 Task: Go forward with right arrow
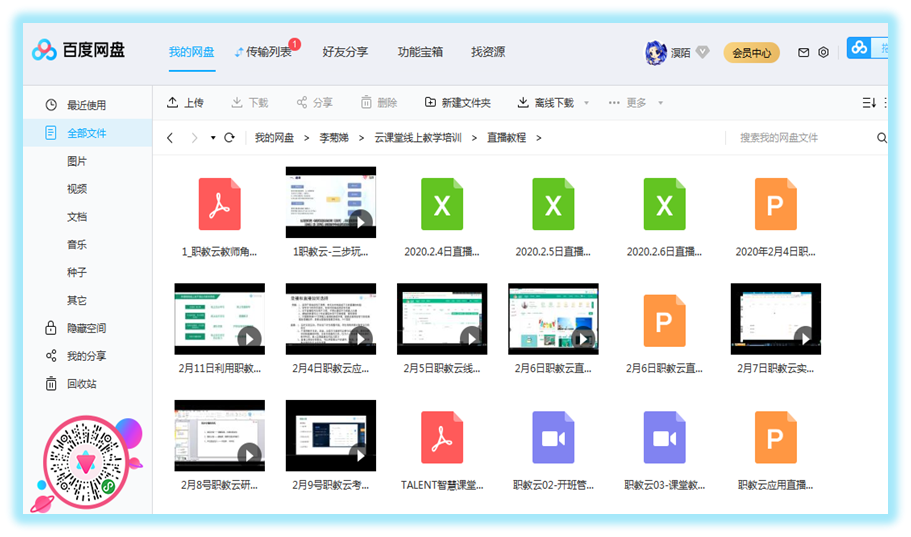pos(194,138)
